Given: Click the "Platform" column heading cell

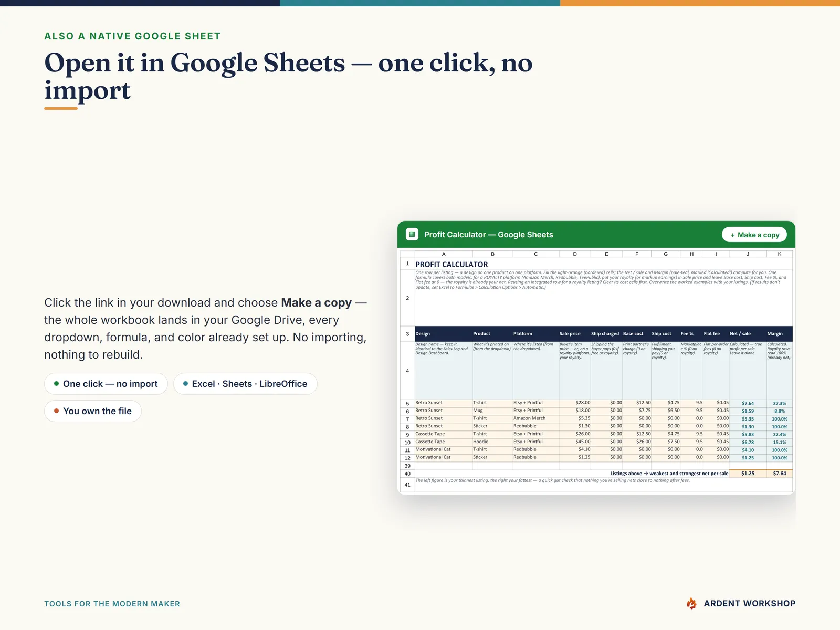Looking at the screenshot, I should pos(535,334).
